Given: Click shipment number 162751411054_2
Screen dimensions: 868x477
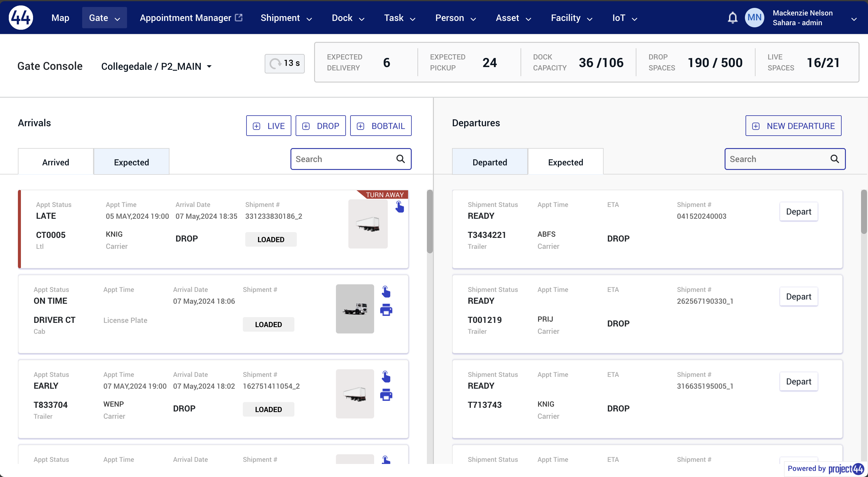Looking at the screenshot, I should click(x=271, y=386).
